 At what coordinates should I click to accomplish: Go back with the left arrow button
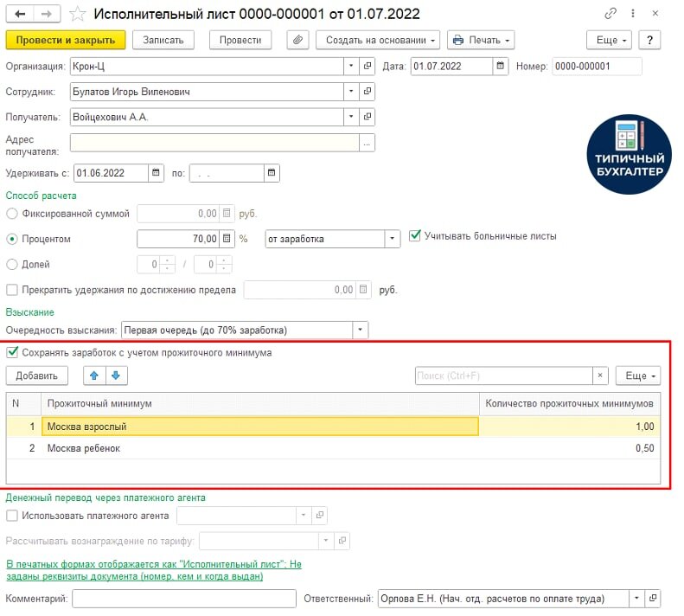click(20, 14)
